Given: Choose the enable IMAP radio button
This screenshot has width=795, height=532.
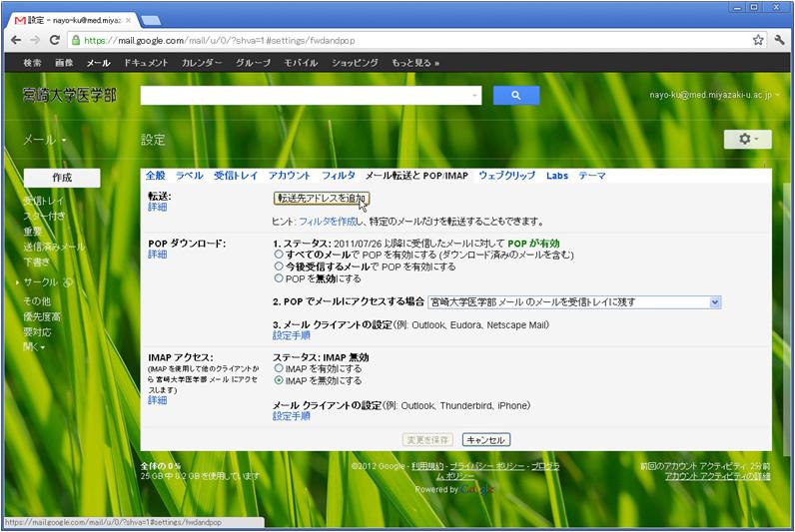Looking at the screenshot, I should pos(279,368).
